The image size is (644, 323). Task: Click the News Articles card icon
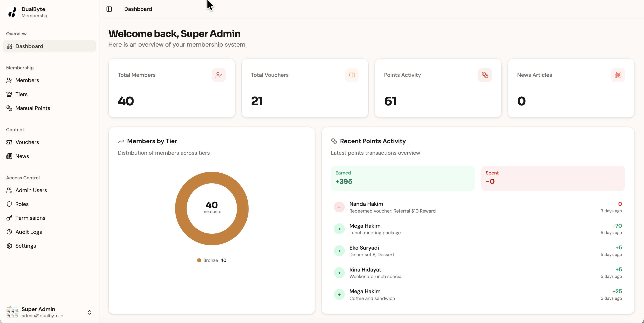(618, 75)
